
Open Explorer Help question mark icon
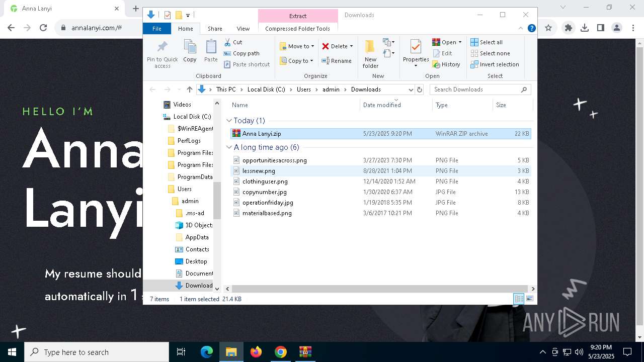531,29
